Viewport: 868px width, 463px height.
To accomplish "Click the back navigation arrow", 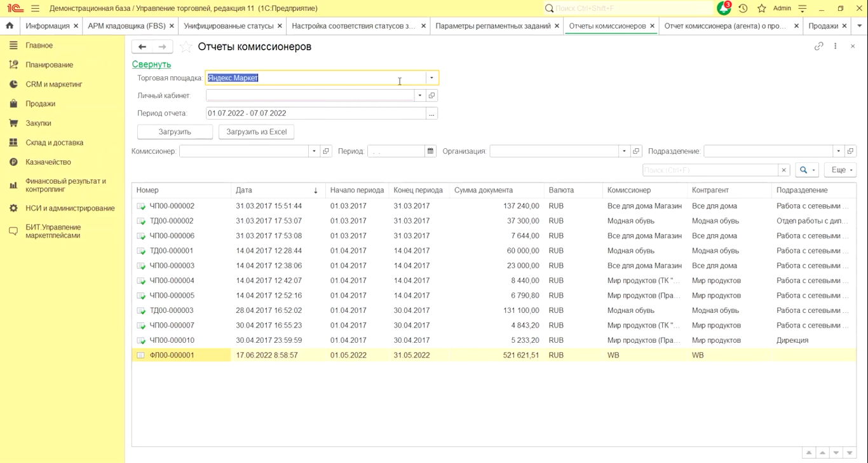I will click(x=142, y=47).
